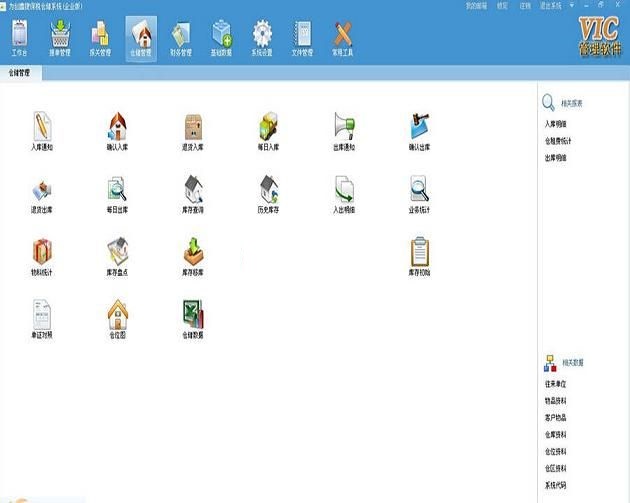Open 库存盘点 house blueprint icon
The width and height of the screenshot is (630, 503).
[x=117, y=257]
